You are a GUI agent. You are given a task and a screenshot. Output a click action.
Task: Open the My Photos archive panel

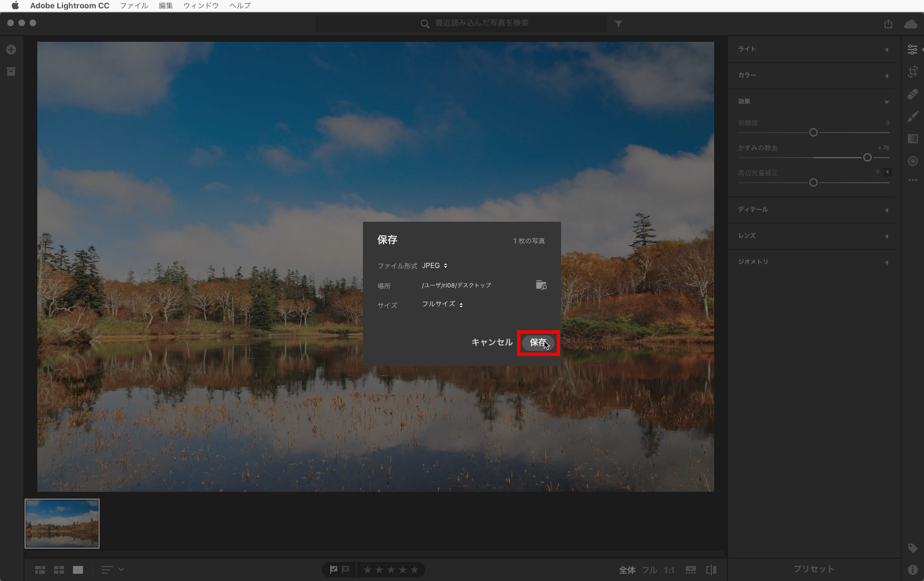pos(11,72)
